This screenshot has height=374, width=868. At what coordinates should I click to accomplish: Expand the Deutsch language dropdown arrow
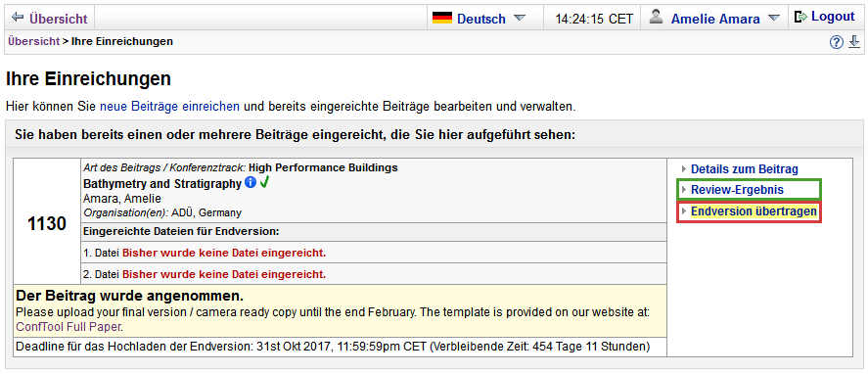click(x=519, y=18)
